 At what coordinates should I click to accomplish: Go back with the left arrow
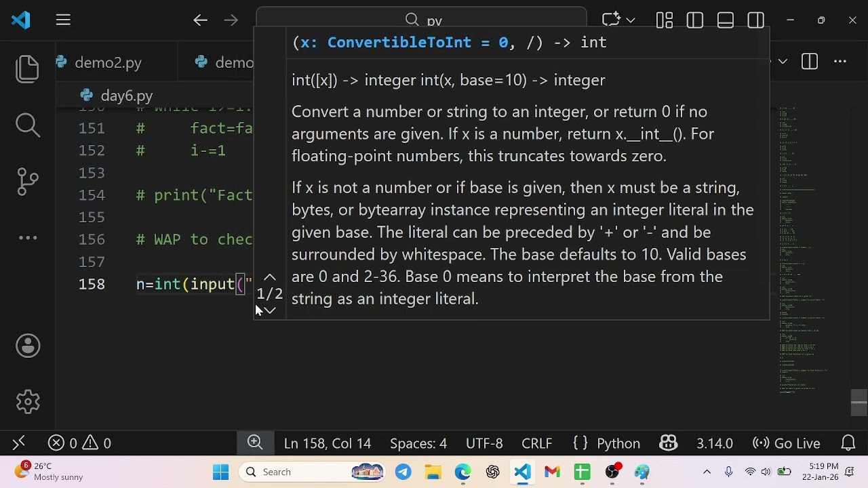(200, 20)
